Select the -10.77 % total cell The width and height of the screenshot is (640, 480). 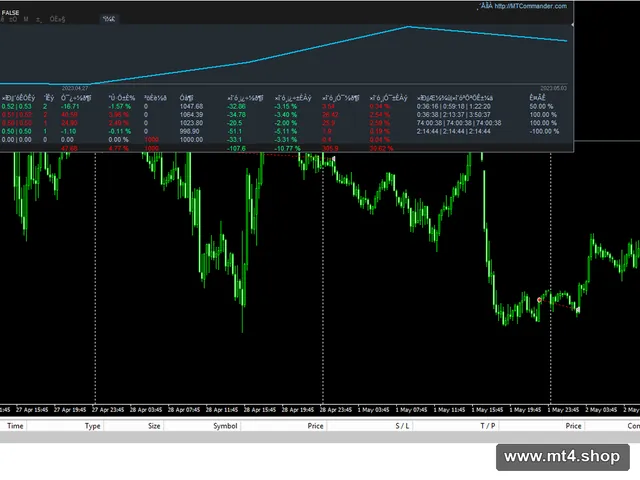(x=287, y=148)
